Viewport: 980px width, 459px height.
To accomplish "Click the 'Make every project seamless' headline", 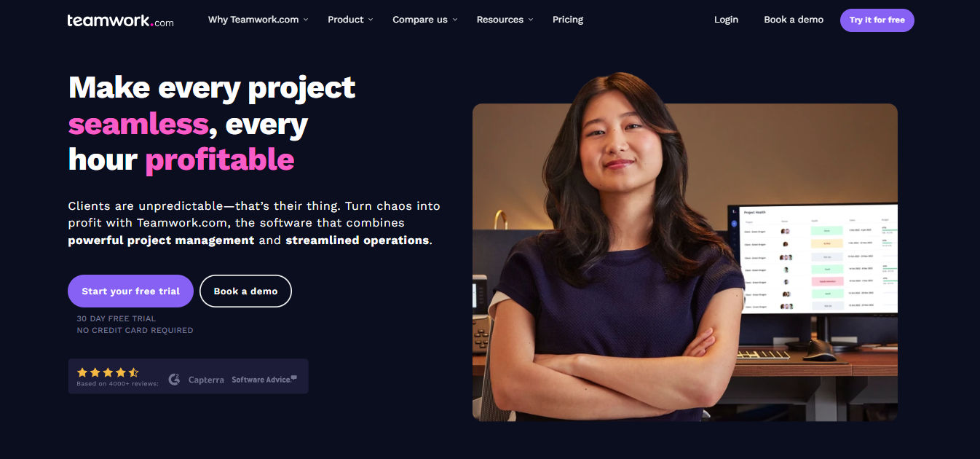I will tap(212, 106).
